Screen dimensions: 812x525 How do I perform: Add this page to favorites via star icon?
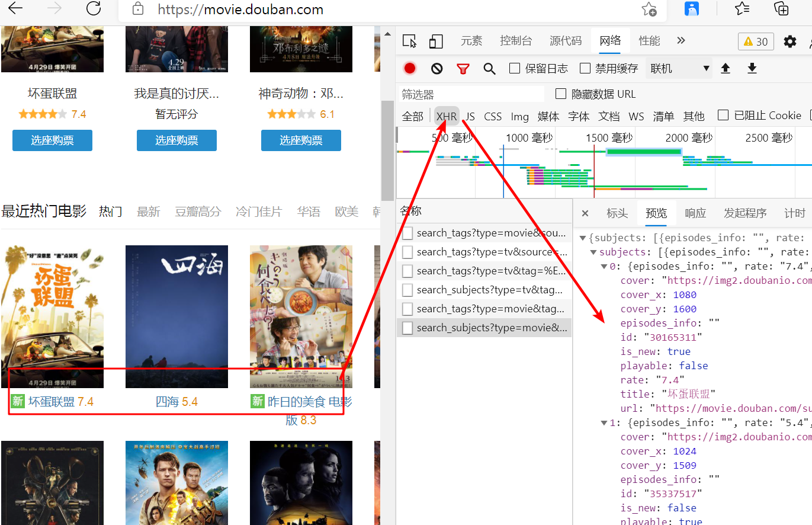649,9
